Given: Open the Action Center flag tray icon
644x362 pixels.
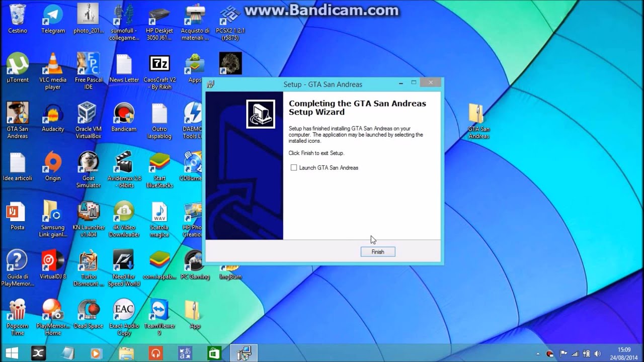Looking at the screenshot, I should click(x=563, y=353).
